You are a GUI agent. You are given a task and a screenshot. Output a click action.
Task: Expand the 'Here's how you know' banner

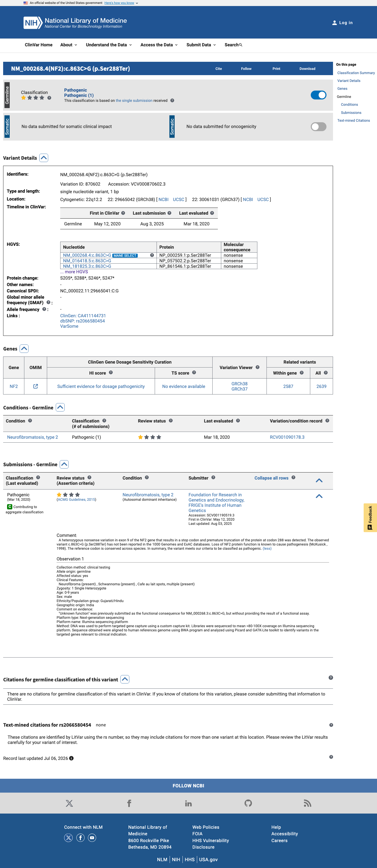point(121,3)
